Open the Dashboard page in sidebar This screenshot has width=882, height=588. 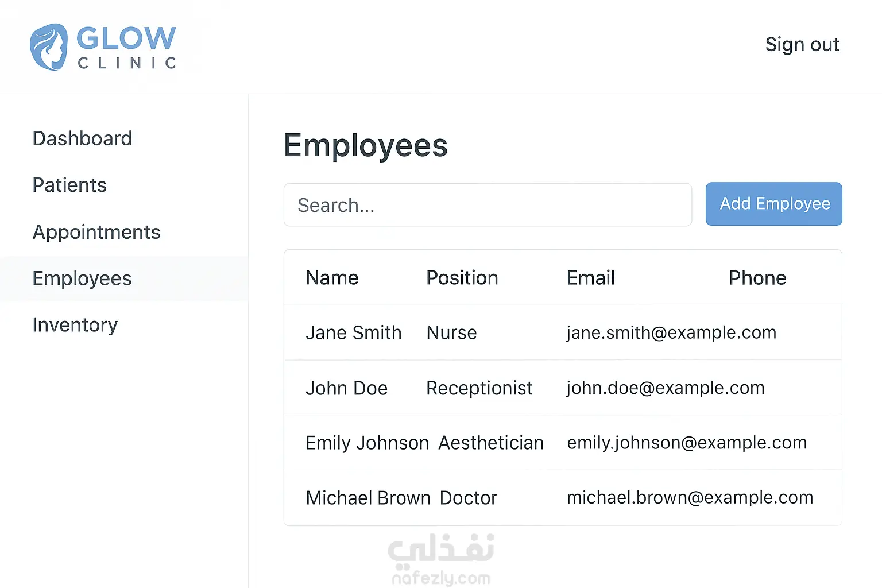coord(82,138)
